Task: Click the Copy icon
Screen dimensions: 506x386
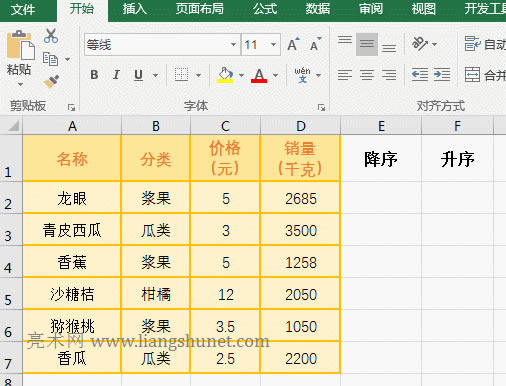Action: (50, 59)
